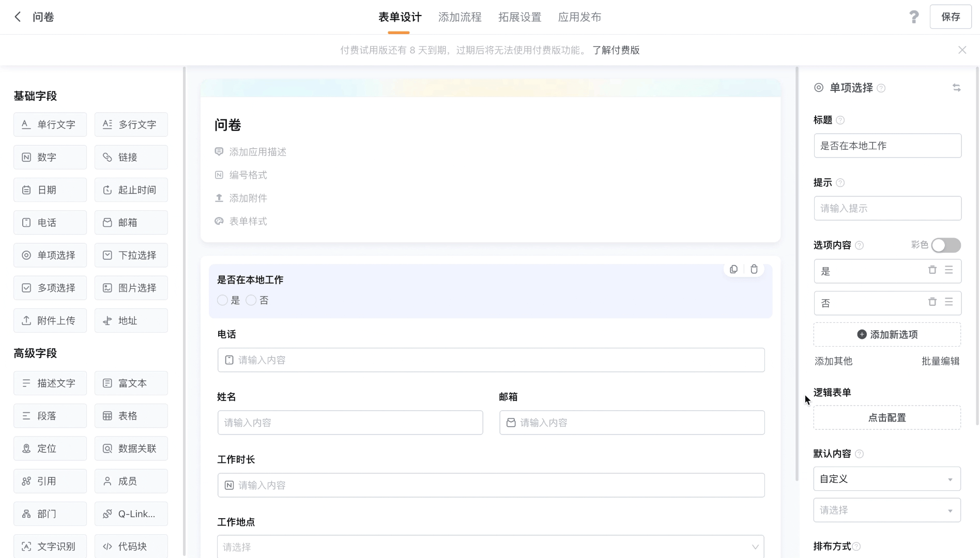Open the help question mark icon
The width and height of the screenshot is (980, 558).
point(914,17)
